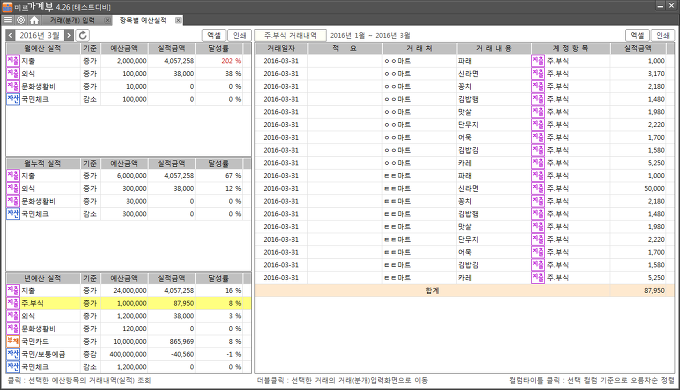The width and height of the screenshot is (680, 390).
Task: Open the hamburger main menu
Action: 8,20
